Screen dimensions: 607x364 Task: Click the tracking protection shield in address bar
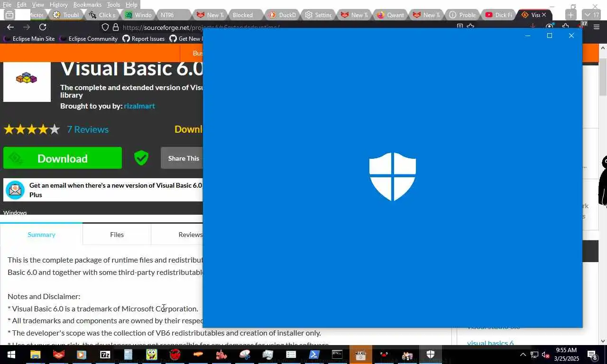pyautogui.click(x=105, y=27)
